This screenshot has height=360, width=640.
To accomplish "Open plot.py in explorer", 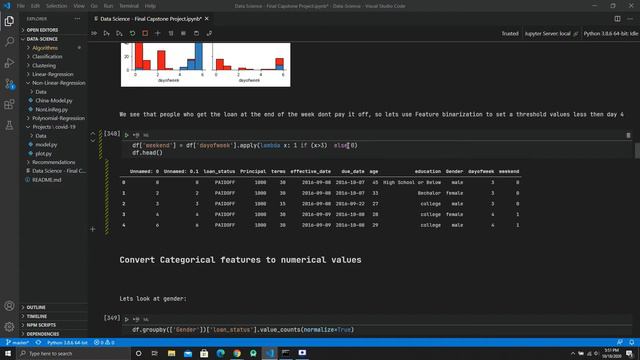I will 43,153.
